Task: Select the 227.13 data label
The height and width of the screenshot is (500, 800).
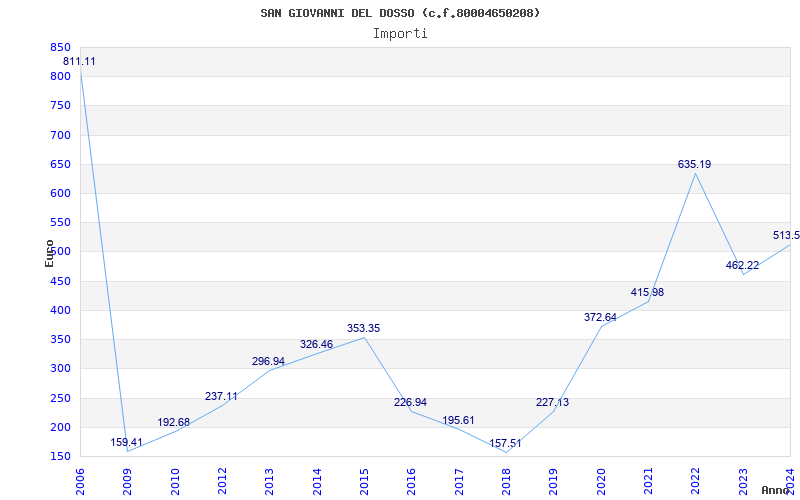Action: (553, 403)
